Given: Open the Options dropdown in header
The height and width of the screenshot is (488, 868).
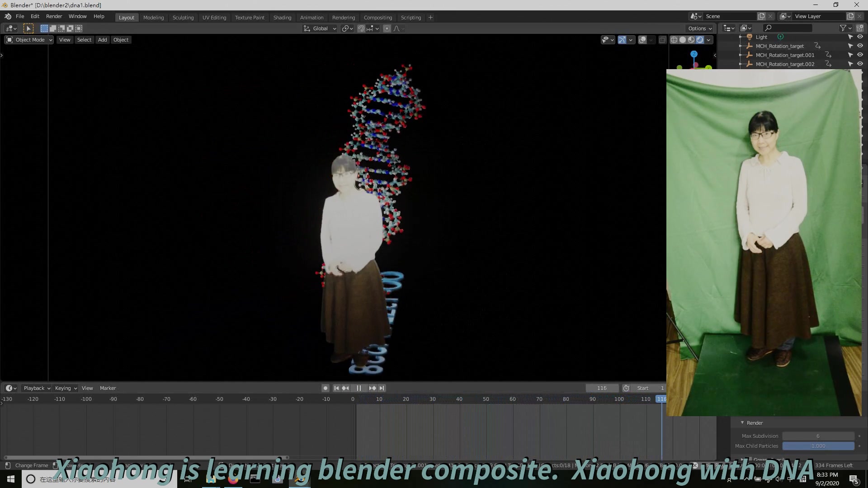Looking at the screenshot, I should tap(700, 28).
